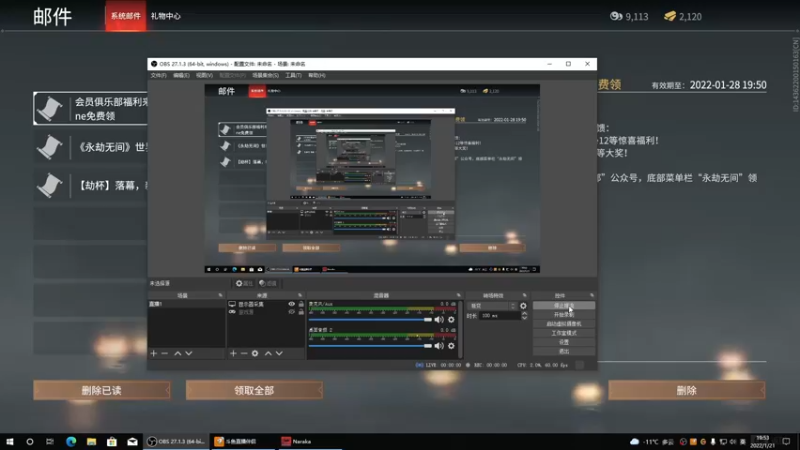Click 删除已读 button in game mail
Image resolution: width=800 pixels, height=450 pixels.
click(x=102, y=390)
